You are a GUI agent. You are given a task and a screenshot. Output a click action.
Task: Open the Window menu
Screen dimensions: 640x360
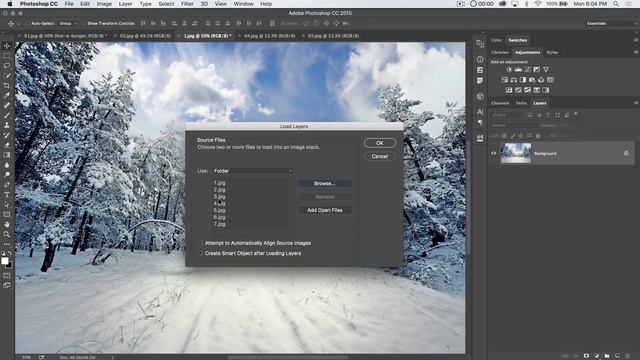pos(243,4)
